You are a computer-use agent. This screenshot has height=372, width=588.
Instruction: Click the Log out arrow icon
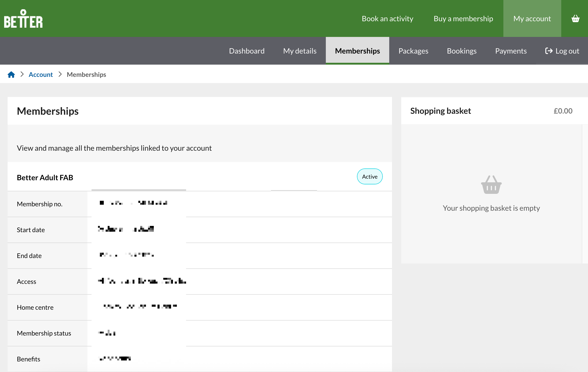click(x=549, y=51)
